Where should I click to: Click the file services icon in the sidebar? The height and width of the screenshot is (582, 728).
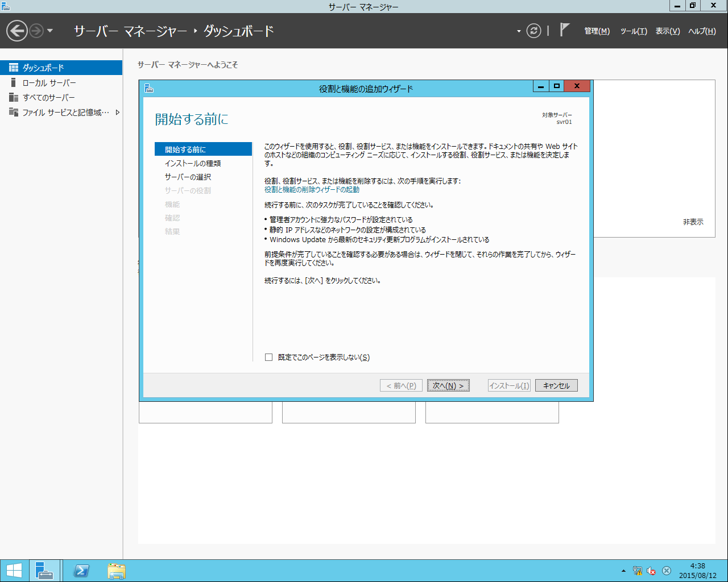coord(14,112)
